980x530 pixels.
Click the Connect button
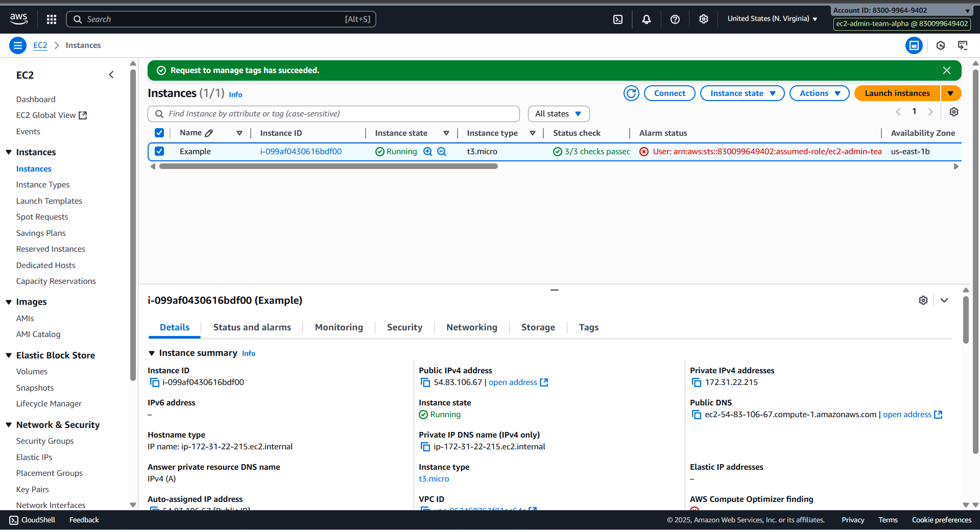click(x=670, y=93)
